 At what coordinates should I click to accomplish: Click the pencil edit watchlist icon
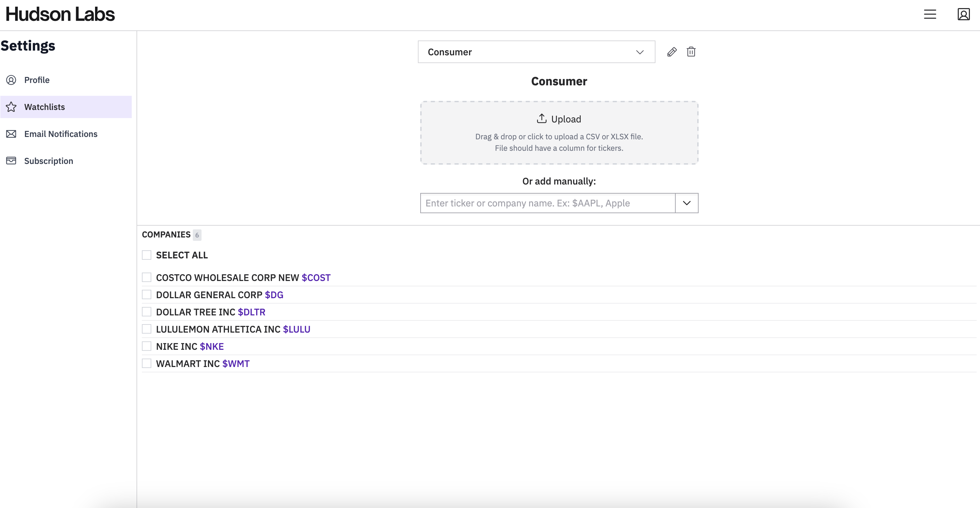click(672, 52)
